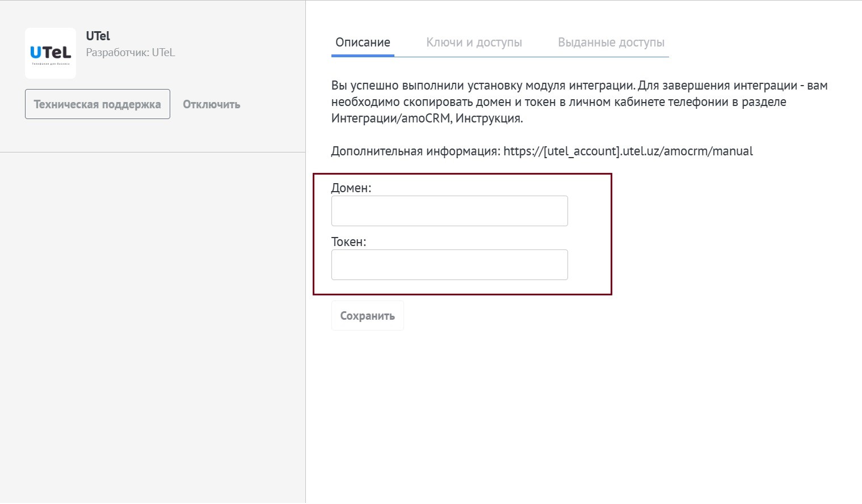862x504 pixels.
Task: Click the "Домен:" field label
Action: (351, 188)
